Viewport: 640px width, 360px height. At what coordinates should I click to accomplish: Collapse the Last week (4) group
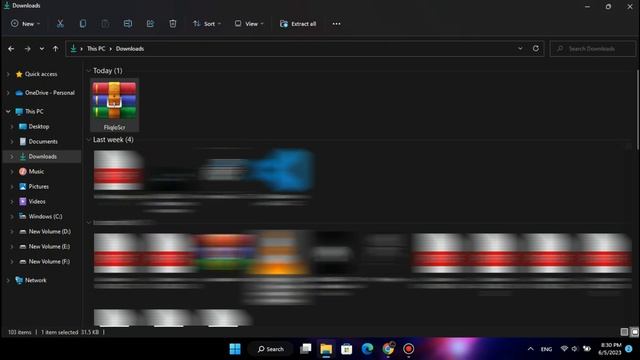(x=89, y=140)
